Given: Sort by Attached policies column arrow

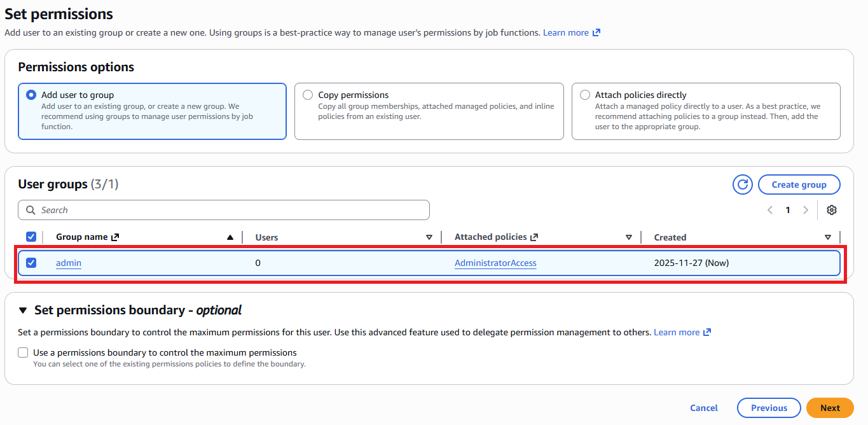Looking at the screenshot, I should coord(629,237).
